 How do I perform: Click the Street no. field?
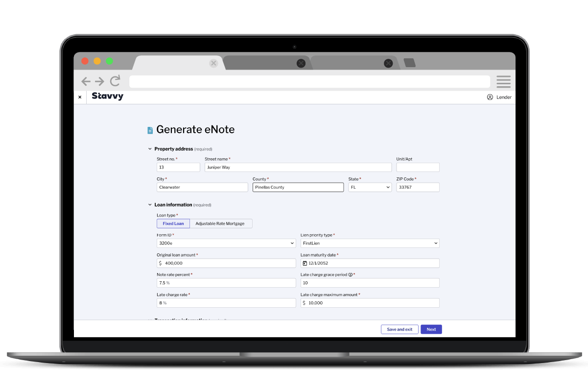tap(178, 167)
